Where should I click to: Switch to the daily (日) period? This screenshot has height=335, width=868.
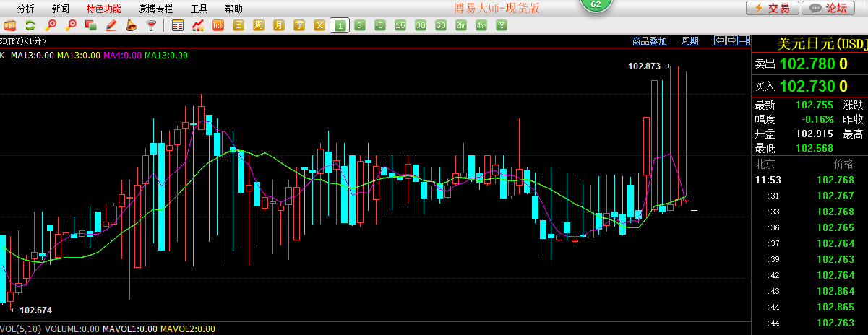[239, 26]
